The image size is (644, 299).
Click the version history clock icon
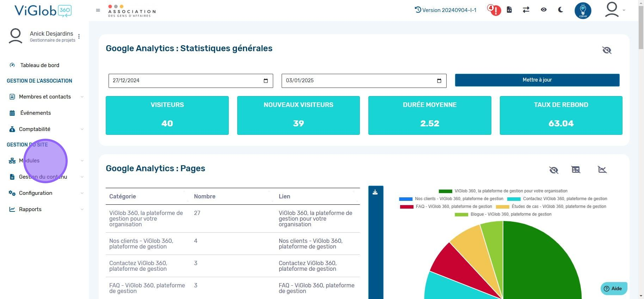coord(418,10)
